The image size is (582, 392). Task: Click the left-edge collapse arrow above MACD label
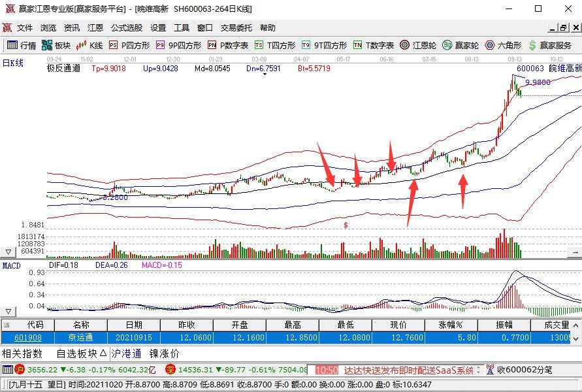click(x=7, y=250)
